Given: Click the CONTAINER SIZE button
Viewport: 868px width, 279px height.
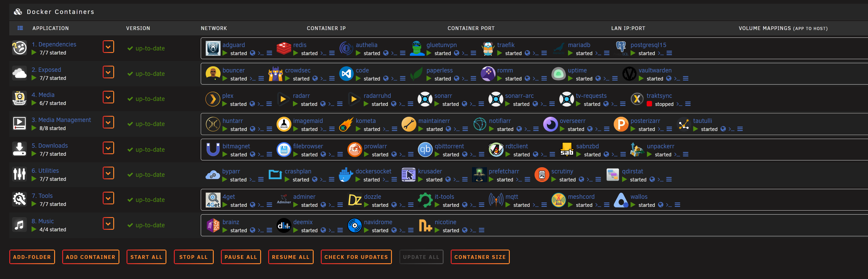Looking at the screenshot, I should coord(480,257).
